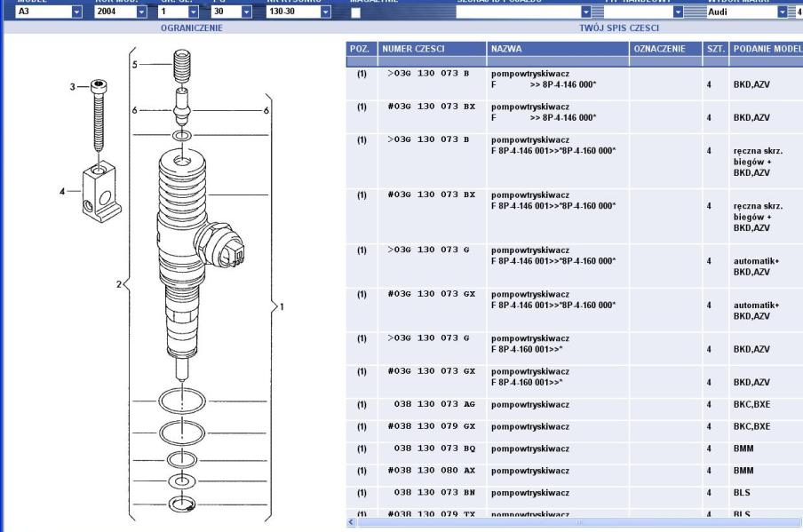The width and height of the screenshot is (803, 532).
Task: Click the BKC,BXE cell in the 038 130 073 AG row
Action: (x=751, y=404)
